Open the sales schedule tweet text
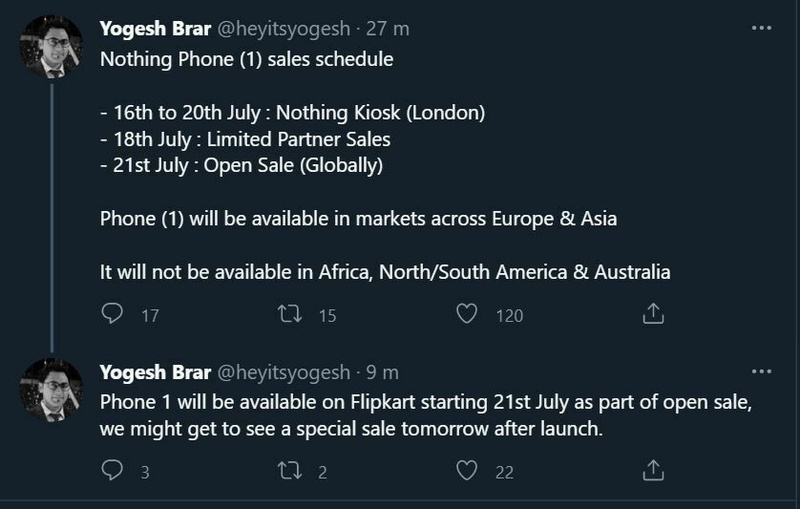 coord(385,166)
